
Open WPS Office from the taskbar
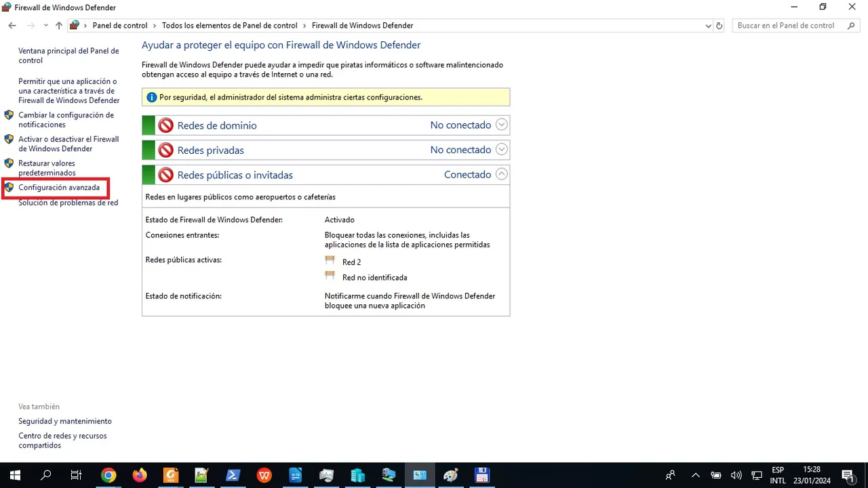point(264,475)
